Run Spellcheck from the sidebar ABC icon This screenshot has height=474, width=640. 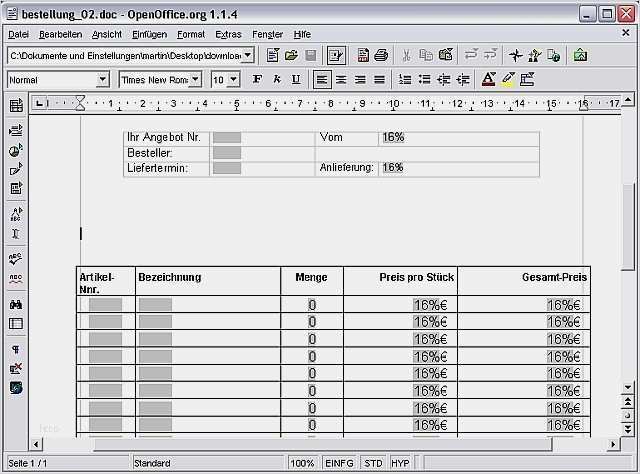(x=16, y=258)
